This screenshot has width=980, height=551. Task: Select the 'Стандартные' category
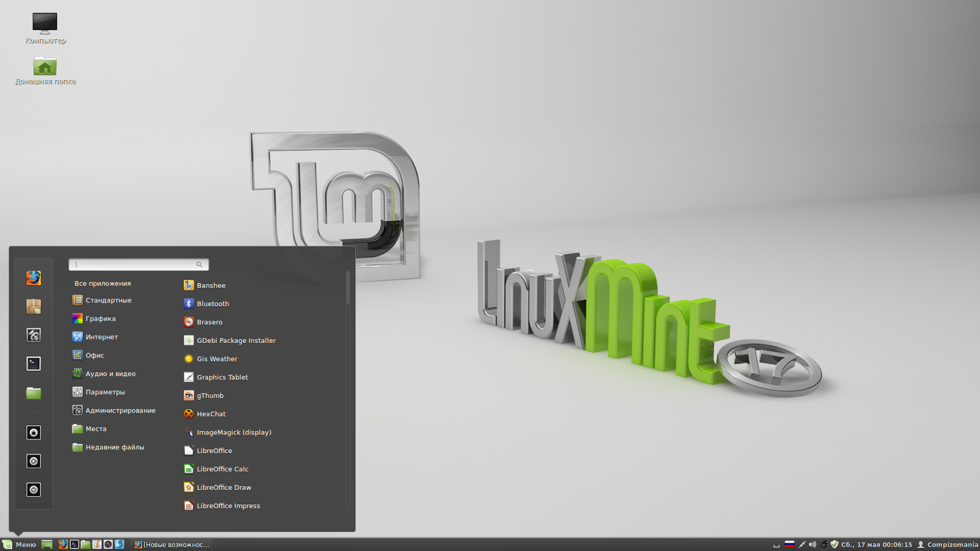click(x=102, y=300)
